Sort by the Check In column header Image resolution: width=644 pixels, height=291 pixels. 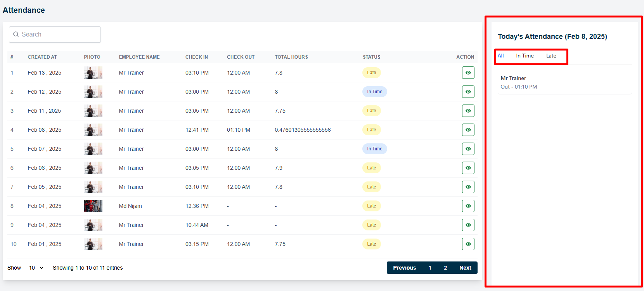tap(196, 57)
